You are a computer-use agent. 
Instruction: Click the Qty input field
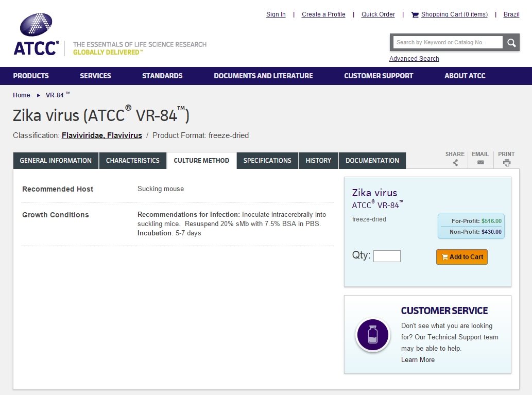(387, 256)
